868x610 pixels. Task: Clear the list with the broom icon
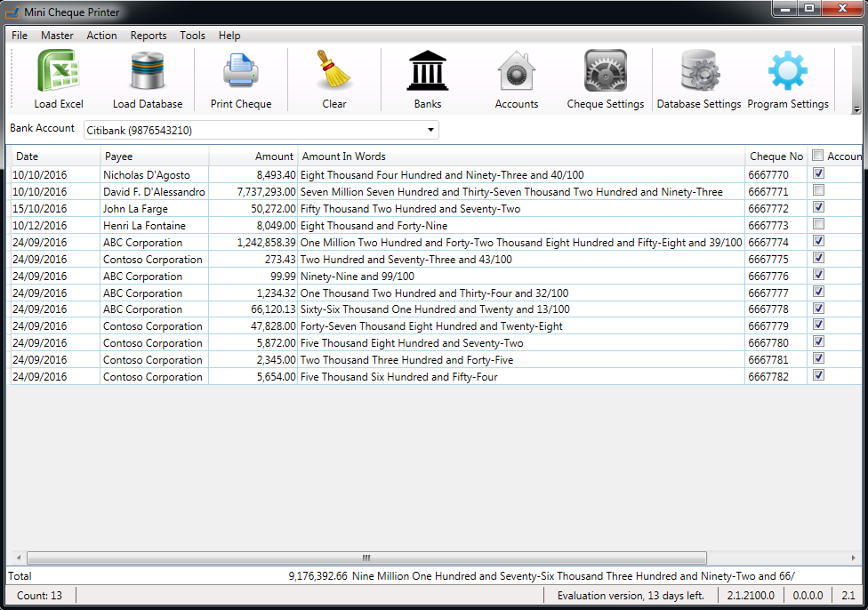tap(334, 69)
